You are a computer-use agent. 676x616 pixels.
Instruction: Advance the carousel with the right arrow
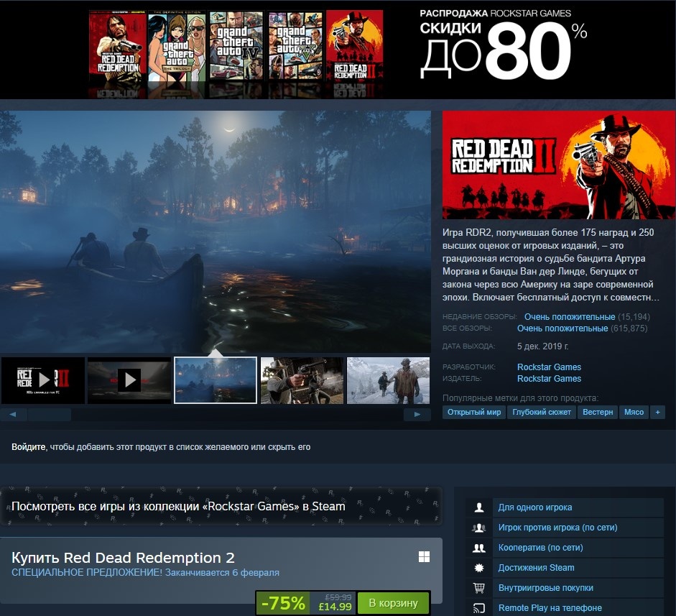pyautogui.click(x=417, y=414)
